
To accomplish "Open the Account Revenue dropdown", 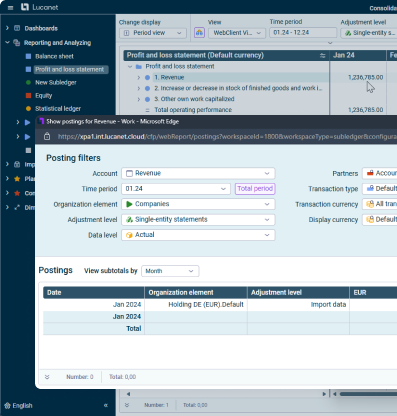I will point(198,173).
